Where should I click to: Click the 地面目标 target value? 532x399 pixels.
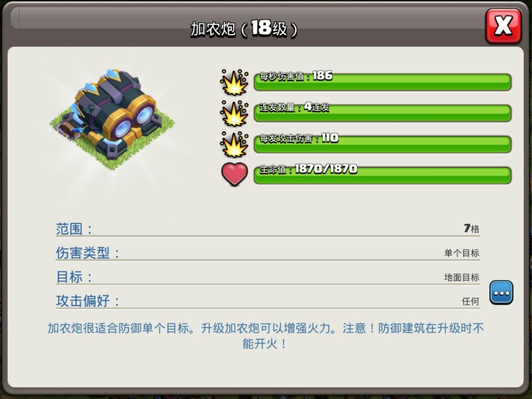coord(462,278)
